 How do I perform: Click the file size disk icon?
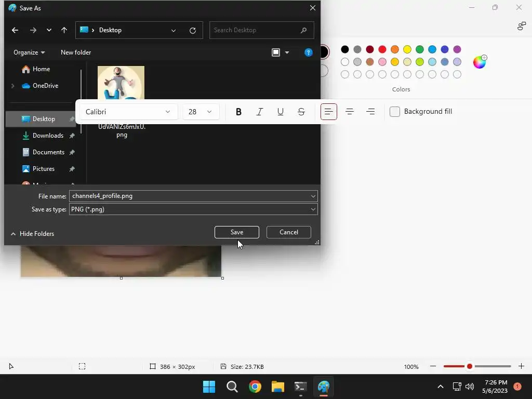(223, 366)
